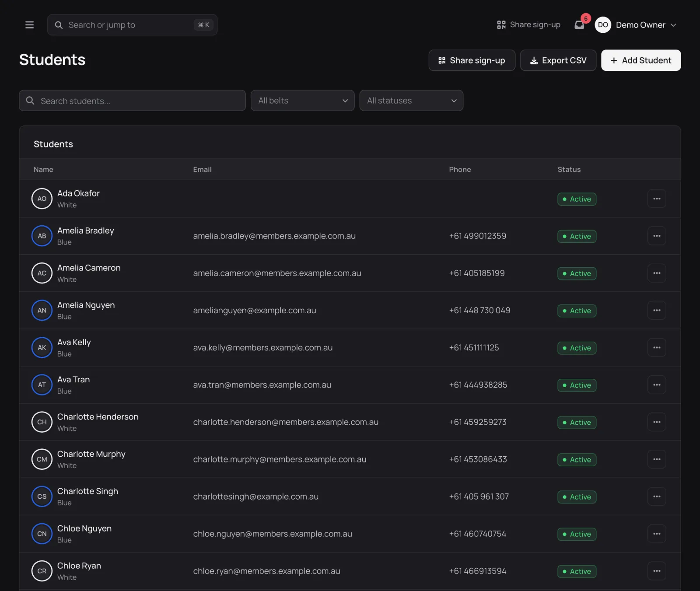Screen dimensions: 700x591
Task: Click Share sign-up in the top bar
Action: click(x=528, y=25)
